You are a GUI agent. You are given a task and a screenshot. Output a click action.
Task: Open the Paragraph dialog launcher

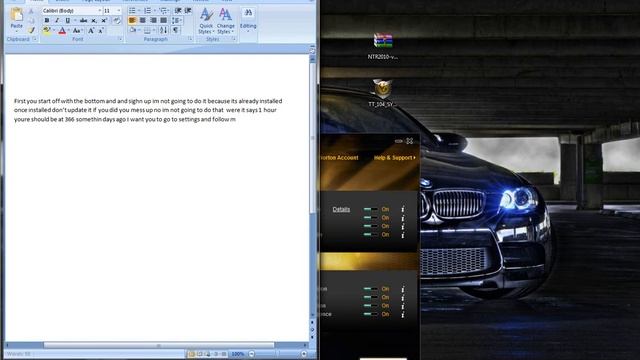pos(190,39)
